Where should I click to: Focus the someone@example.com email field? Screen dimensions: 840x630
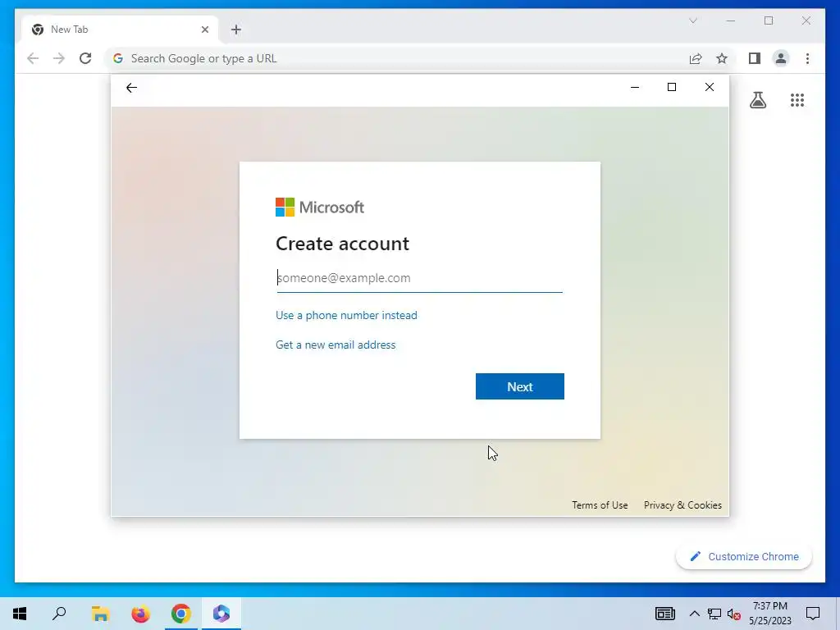tap(419, 278)
